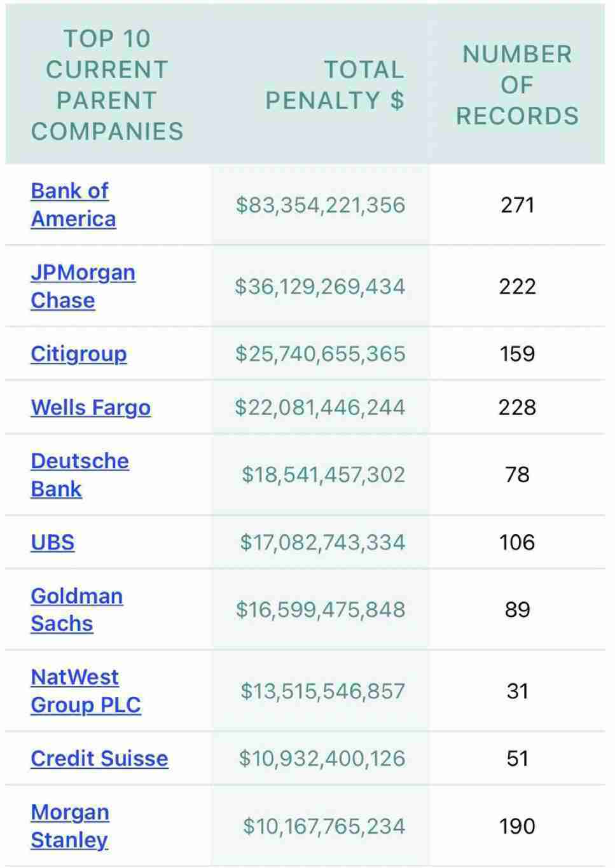The image size is (615, 868).
Task: Click the $13,515,546,857 penalty amount
Action: 322,691
